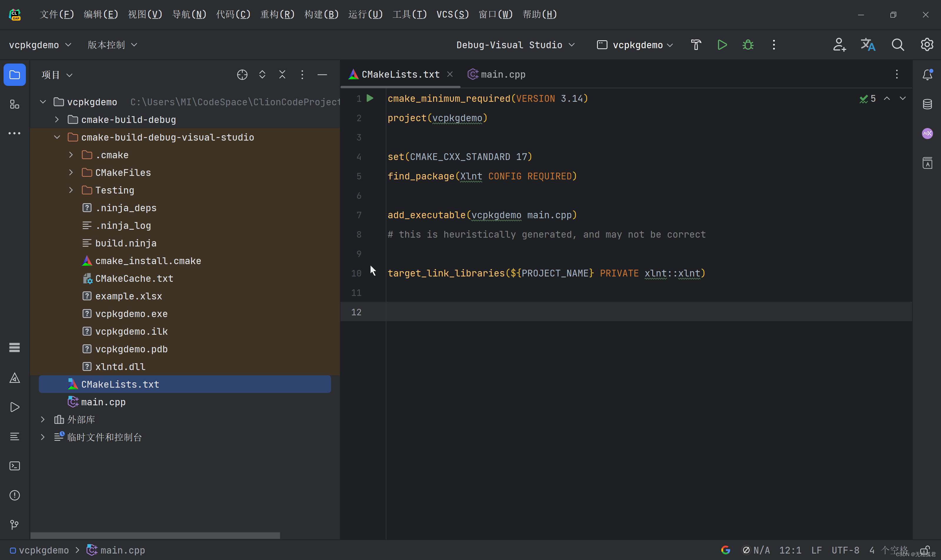Open the 构建(B) menu
Screen dimensions: 941x560
point(321,14)
